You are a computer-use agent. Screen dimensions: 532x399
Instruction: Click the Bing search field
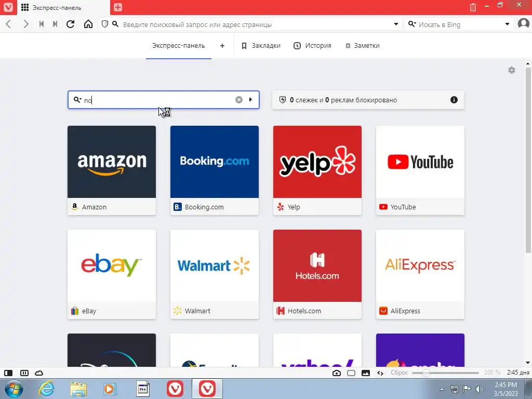[460, 24]
